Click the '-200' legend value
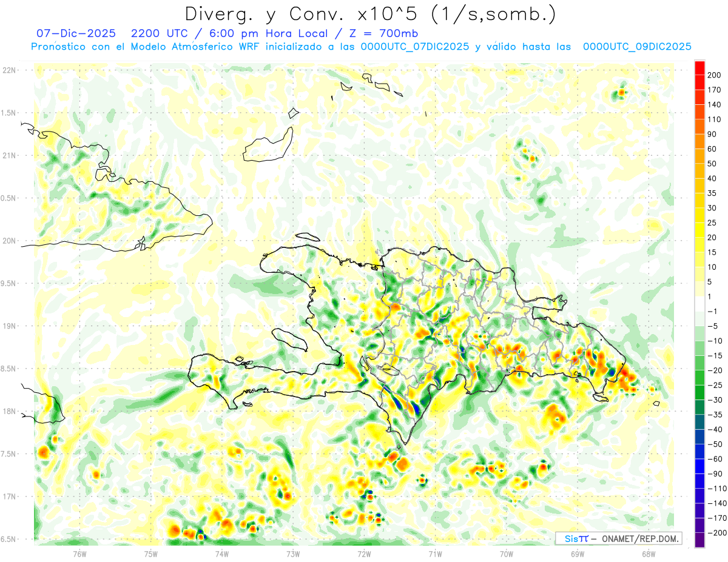 click(x=718, y=532)
